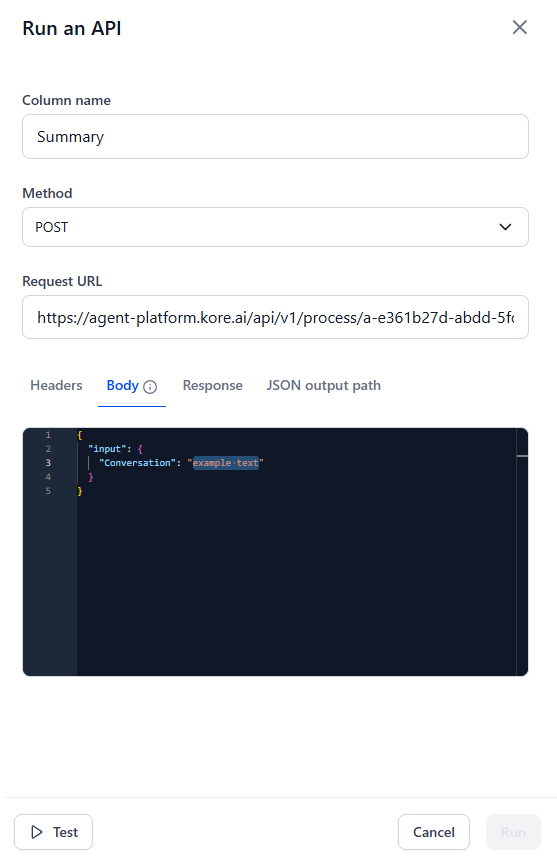Click the Run button
This screenshot has height=861, width=557.
[513, 832]
